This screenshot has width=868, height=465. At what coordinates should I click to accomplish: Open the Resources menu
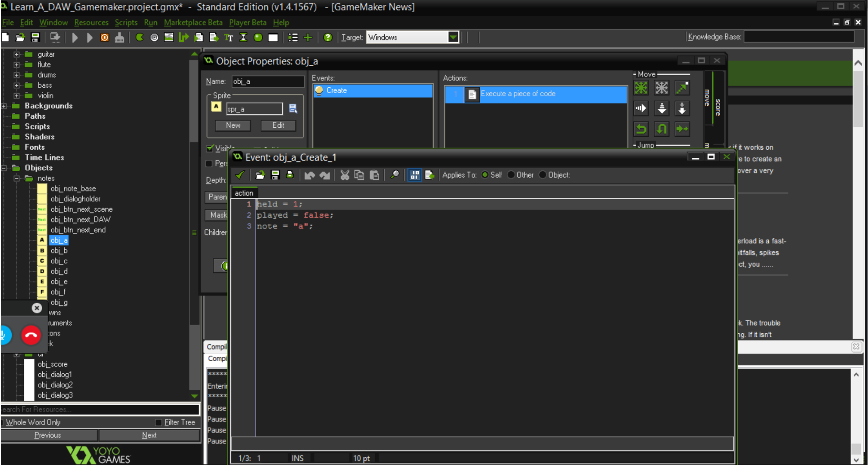91,22
